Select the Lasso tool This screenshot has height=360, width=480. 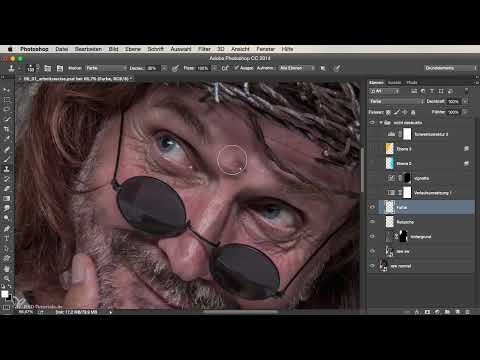(6, 109)
